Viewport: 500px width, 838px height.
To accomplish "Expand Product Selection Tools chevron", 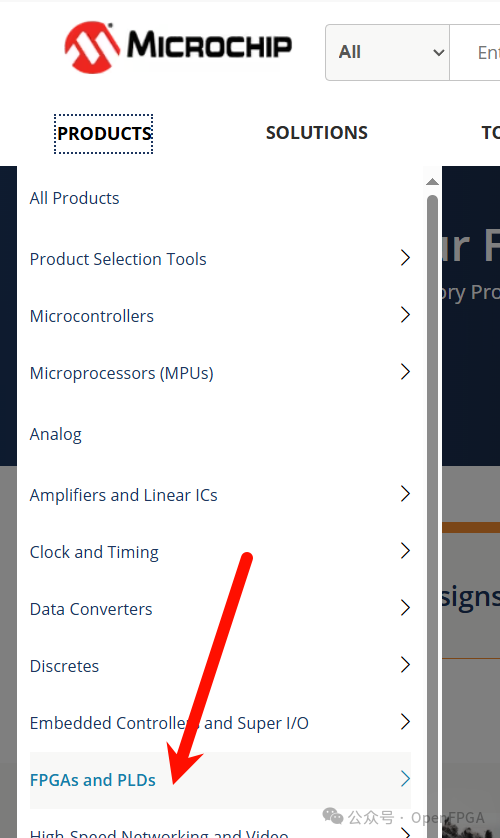I will click(405, 258).
